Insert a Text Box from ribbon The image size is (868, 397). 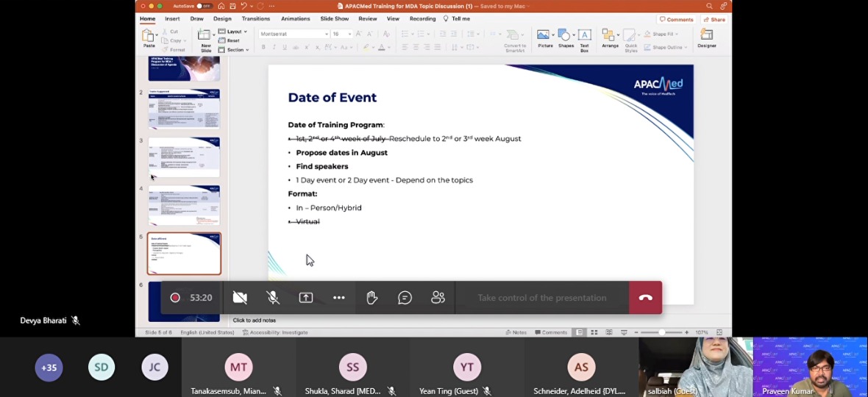pos(584,38)
